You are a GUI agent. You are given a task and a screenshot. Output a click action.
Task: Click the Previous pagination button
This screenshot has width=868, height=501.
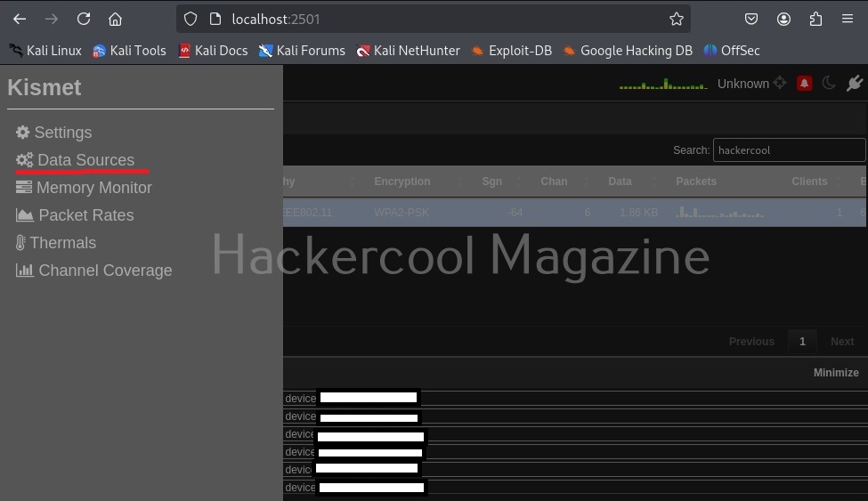(751, 342)
